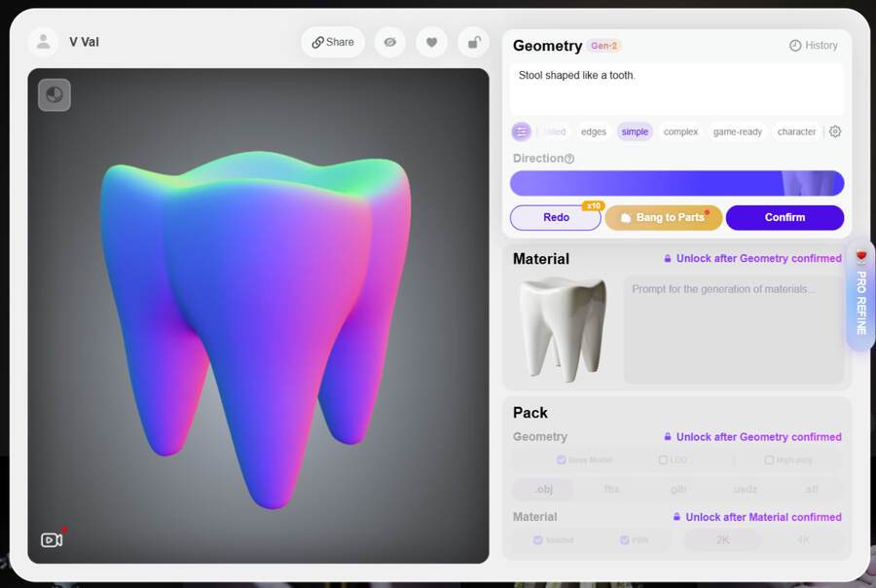Select 4K texture resolution
The height and width of the screenshot is (588, 876).
(803, 540)
